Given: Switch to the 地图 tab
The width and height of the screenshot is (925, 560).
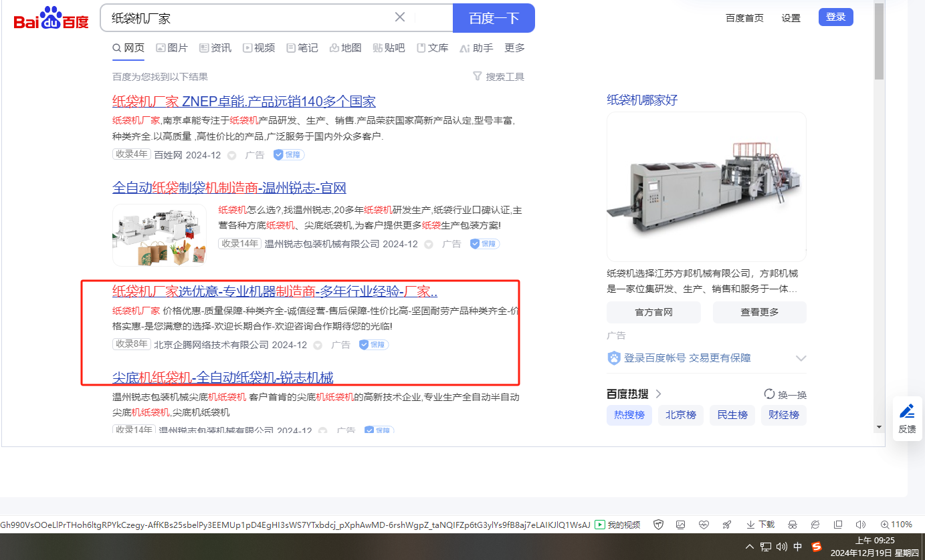Looking at the screenshot, I should click(x=346, y=48).
